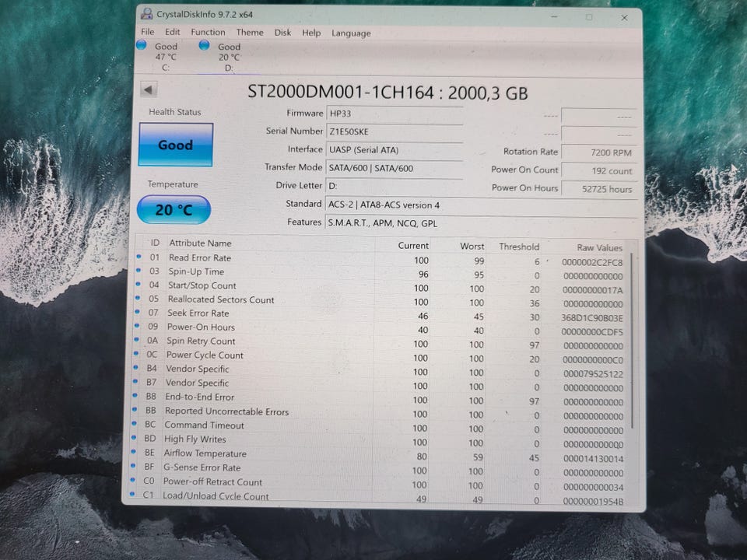
Task: Click the status dot of Power Cycle Count row
Action: click(x=135, y=353)
